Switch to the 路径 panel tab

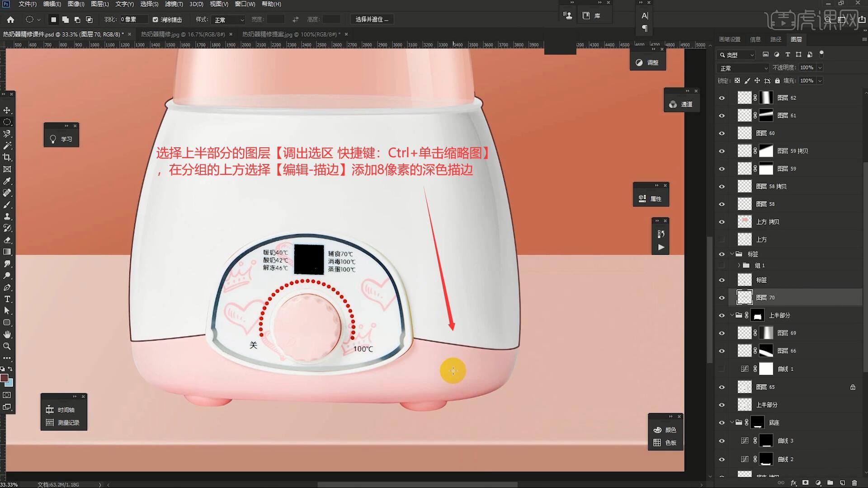[776, 39]
